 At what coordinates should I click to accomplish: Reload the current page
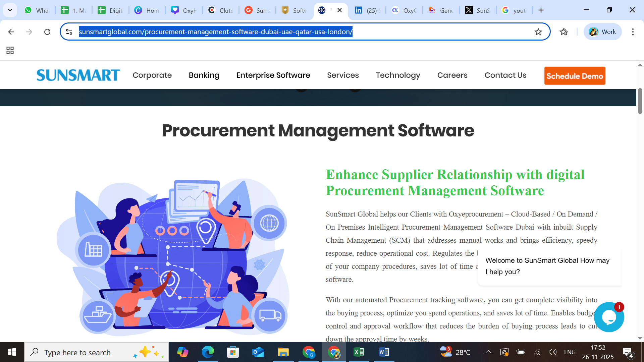pyautogui.click(x=47, y=32)
